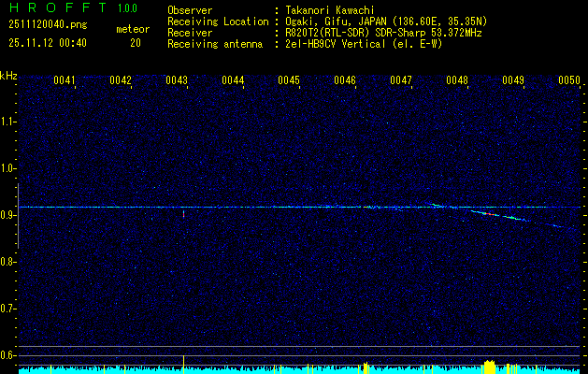Click the bright red-green sloping echo trace near 0048
This screenshot has width=588, height=374.
pyautogui.click(x=499, y=216)
